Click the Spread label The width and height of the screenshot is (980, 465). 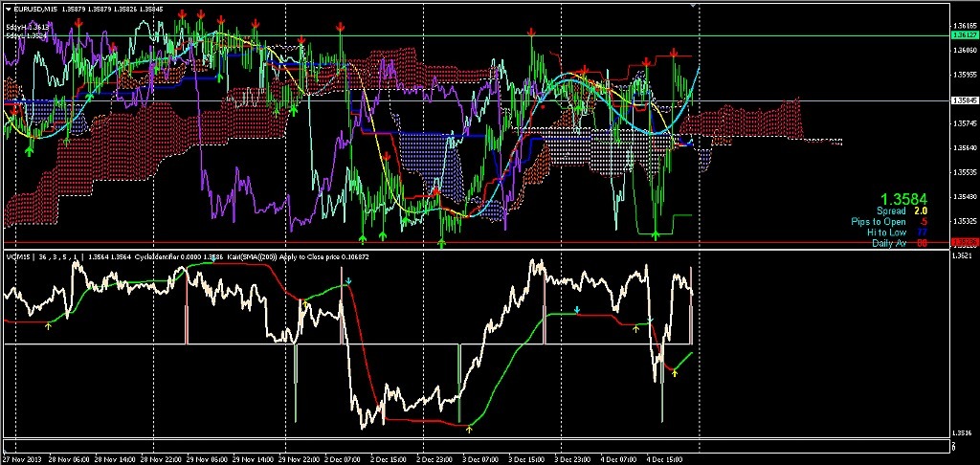click(891, 211)
